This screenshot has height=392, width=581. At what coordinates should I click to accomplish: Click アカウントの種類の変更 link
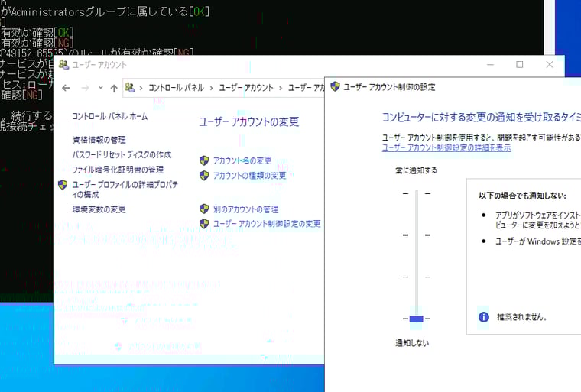[x=250, y=175]
